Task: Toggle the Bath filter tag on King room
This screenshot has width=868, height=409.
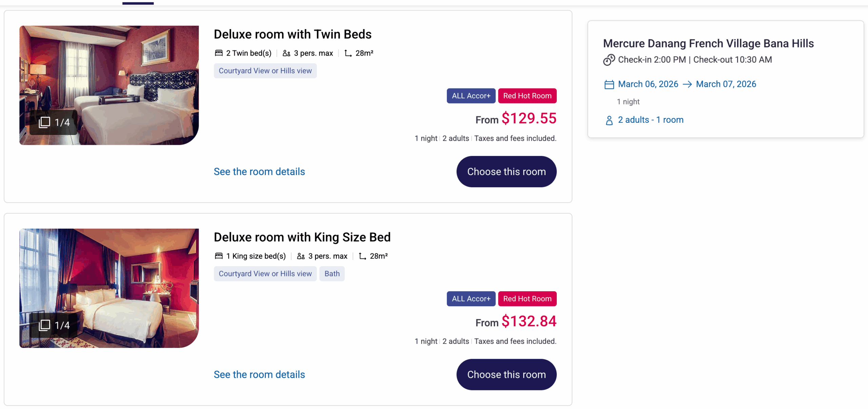Action: pyautogui.click(x=332, y=274)
